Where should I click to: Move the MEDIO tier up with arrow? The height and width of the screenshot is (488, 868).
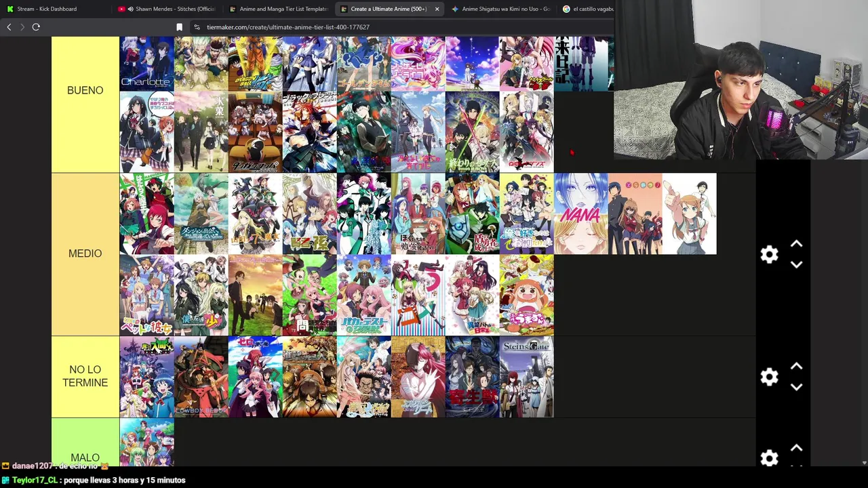797,244
